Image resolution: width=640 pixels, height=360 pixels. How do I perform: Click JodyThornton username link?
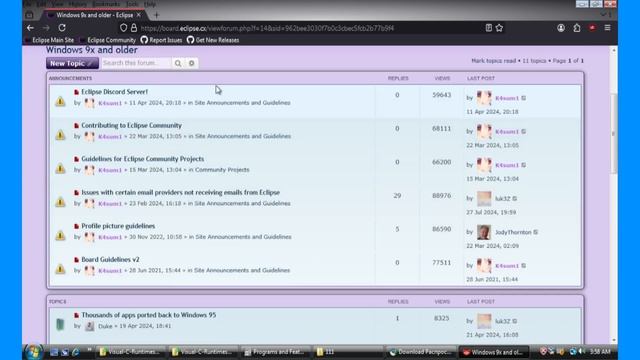513,232
